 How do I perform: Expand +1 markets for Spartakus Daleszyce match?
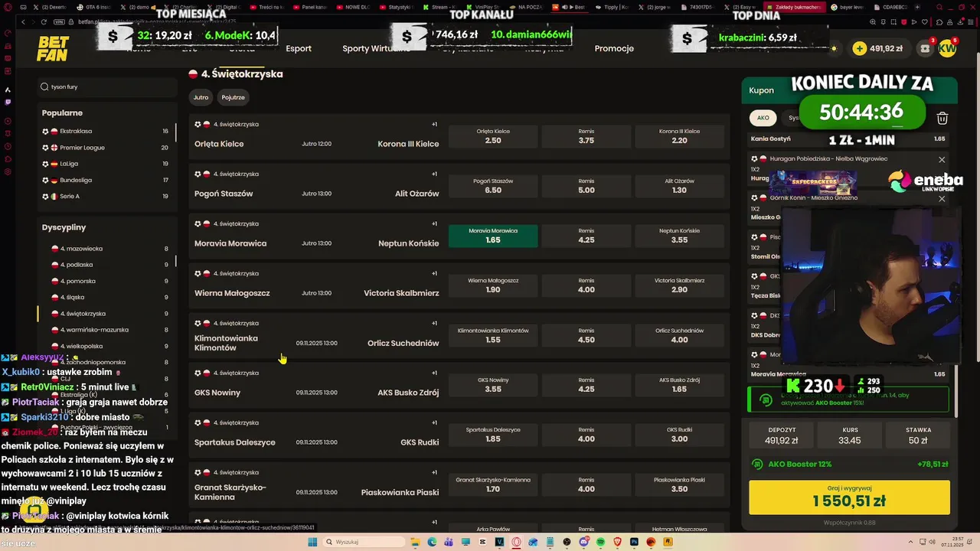tap(434, 422)
